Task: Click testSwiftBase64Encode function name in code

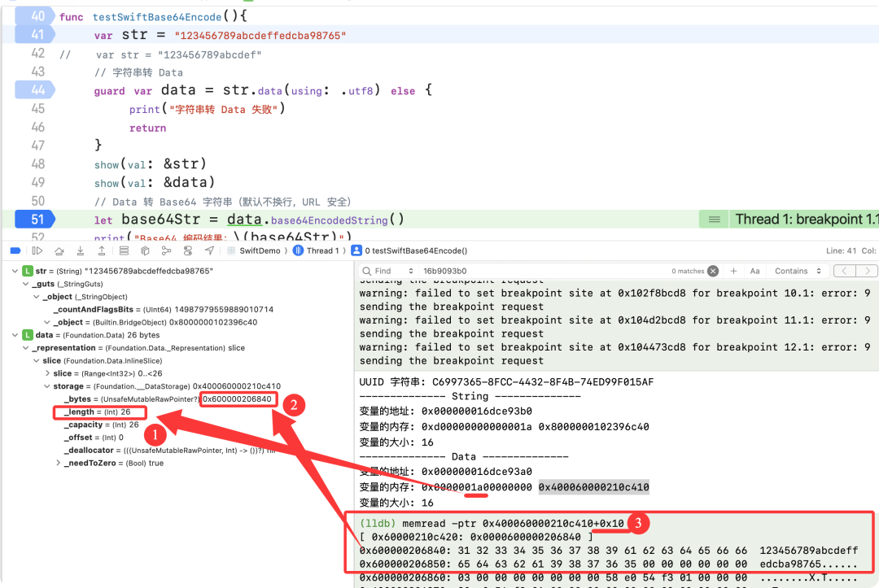Action: [x=157, y=17]
